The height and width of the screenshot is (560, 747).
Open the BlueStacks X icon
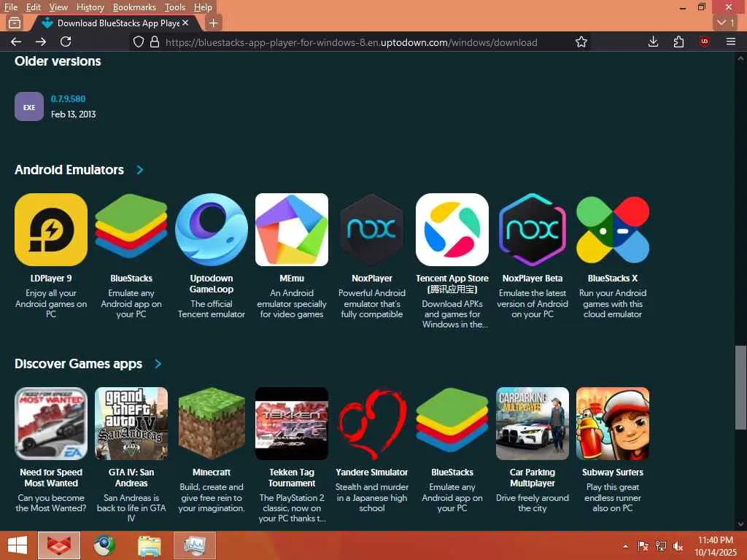point(613,230)
